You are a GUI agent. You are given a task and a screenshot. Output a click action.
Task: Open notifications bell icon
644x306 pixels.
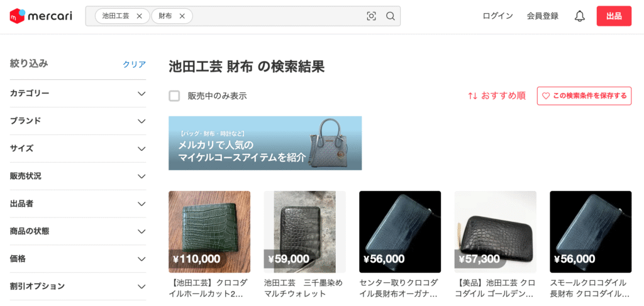pyautogui.click(x=579, y=16)
